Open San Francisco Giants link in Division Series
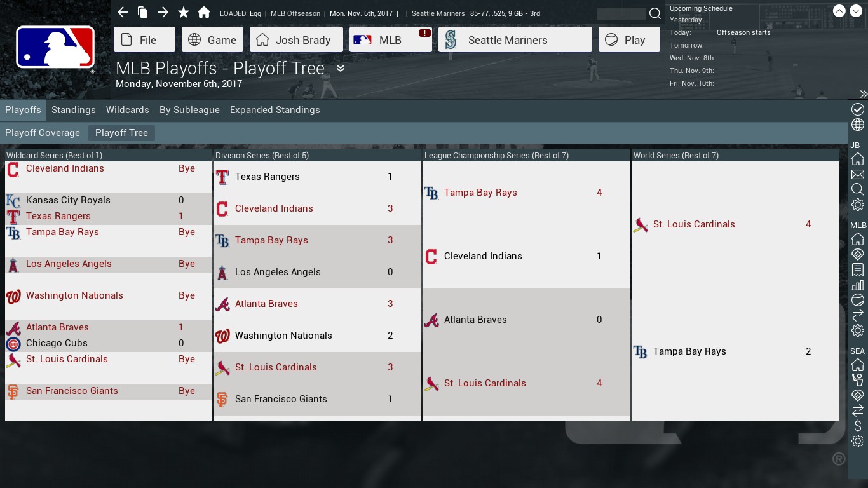This screenshot has width=868, height=488. pyautogui.click(x=281, y=399)
